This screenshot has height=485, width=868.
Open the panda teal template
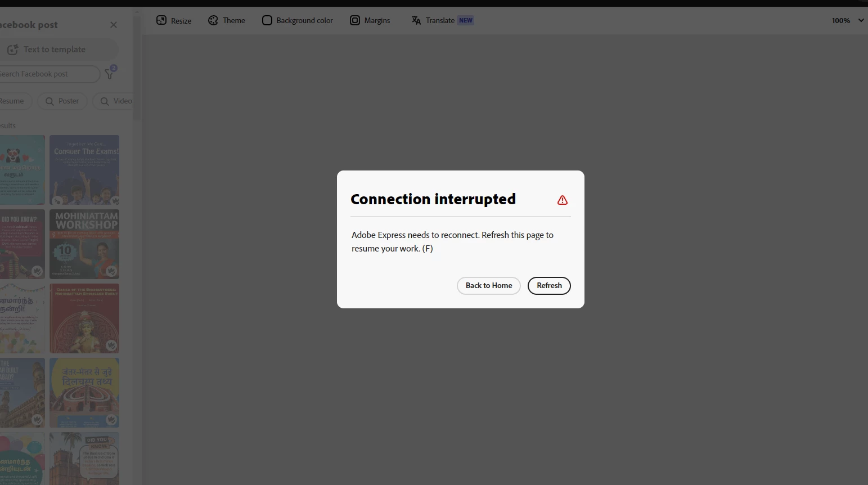click(23, 170)
